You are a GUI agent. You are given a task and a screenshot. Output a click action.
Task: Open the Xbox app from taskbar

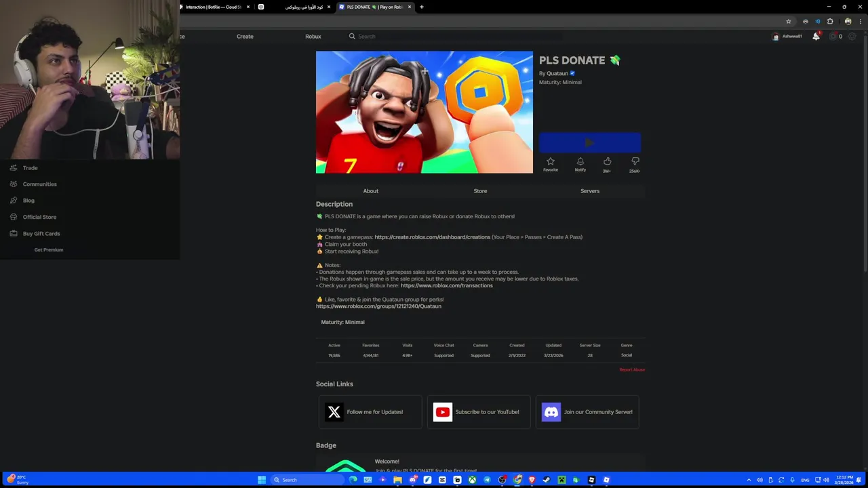[x=472, y=480]
